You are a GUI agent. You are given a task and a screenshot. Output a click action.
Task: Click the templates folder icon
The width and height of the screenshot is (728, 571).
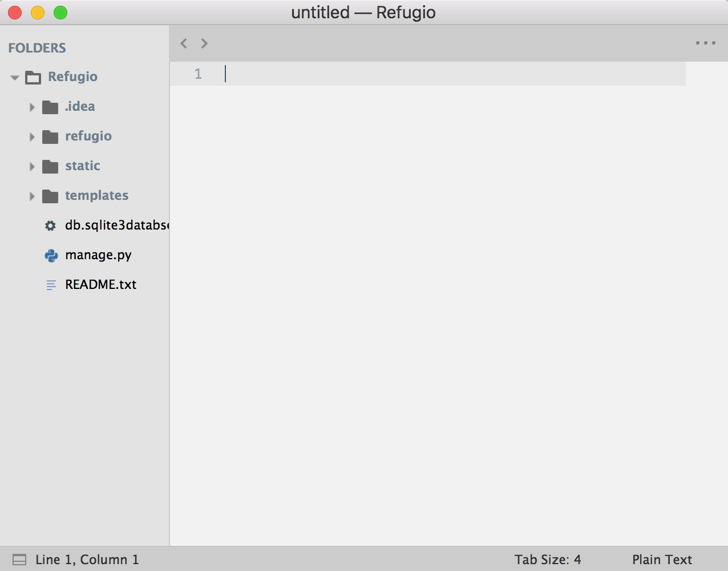(x=50, y=196)
